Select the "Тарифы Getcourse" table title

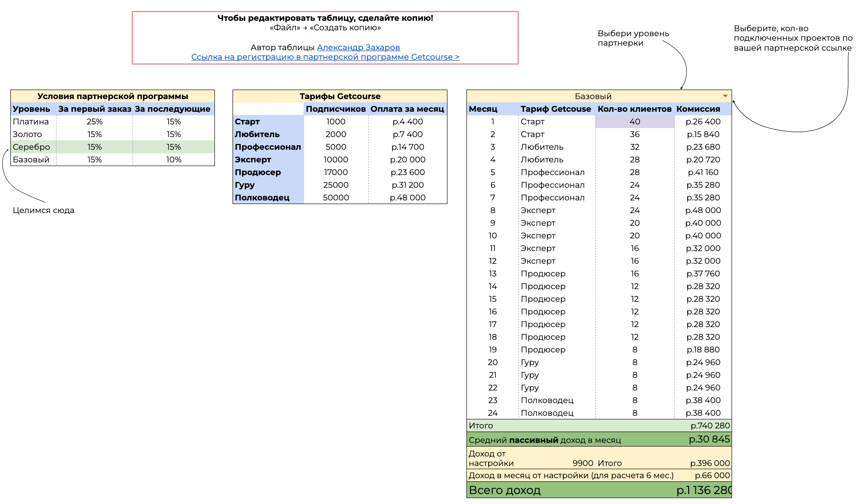(x=340, y=96)
